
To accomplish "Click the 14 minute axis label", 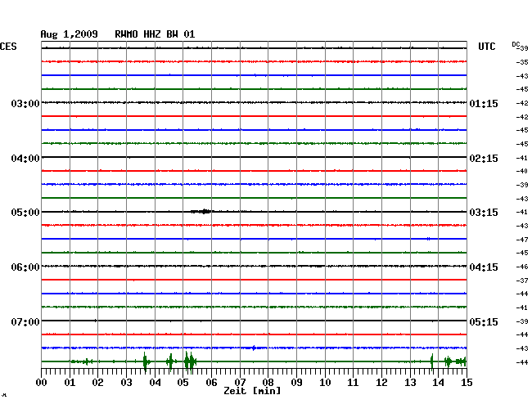I will click(438, 382).
